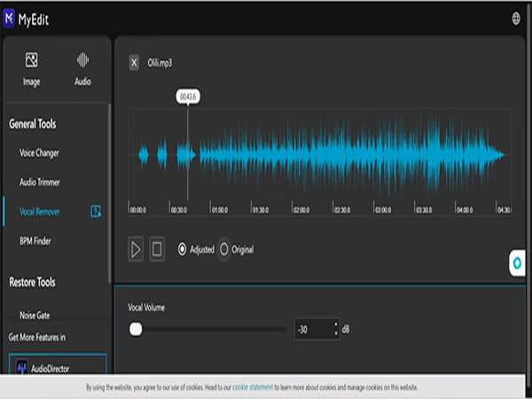Click the Vocal Volume slider handle
This screenshot has width=532, height=399.
tap(136, 329)
